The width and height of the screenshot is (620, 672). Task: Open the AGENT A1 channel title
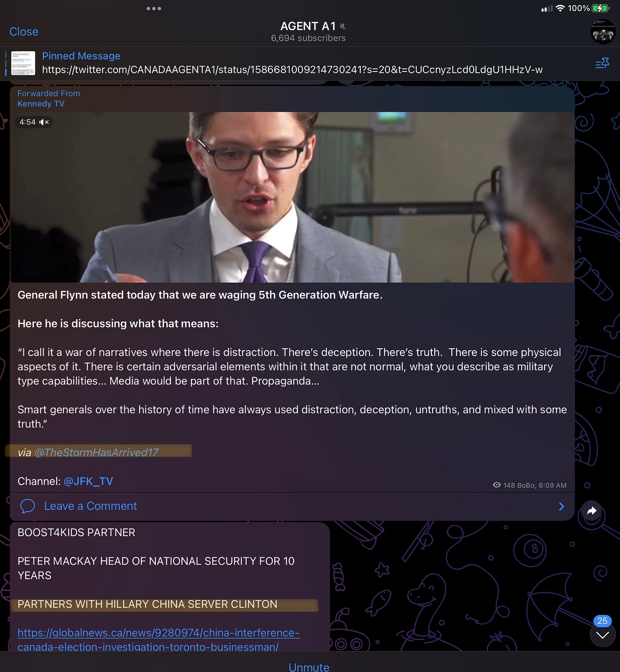308,26
